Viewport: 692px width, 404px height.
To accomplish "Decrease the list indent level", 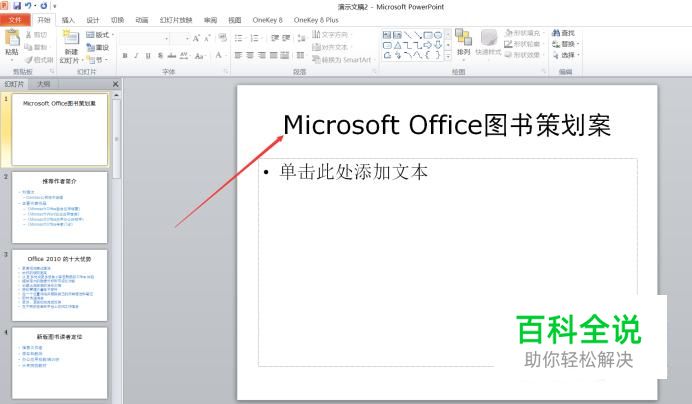I will pos(275,38).
